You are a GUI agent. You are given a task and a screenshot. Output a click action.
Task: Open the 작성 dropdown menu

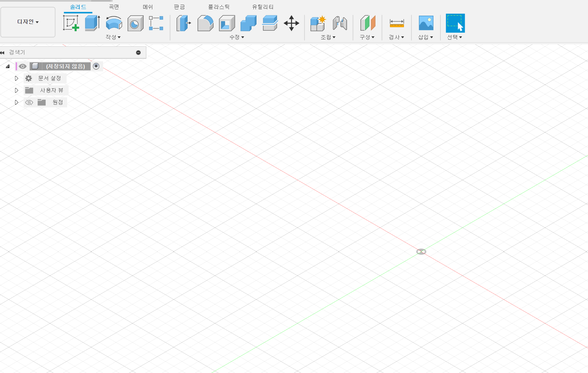click(113, 37)
